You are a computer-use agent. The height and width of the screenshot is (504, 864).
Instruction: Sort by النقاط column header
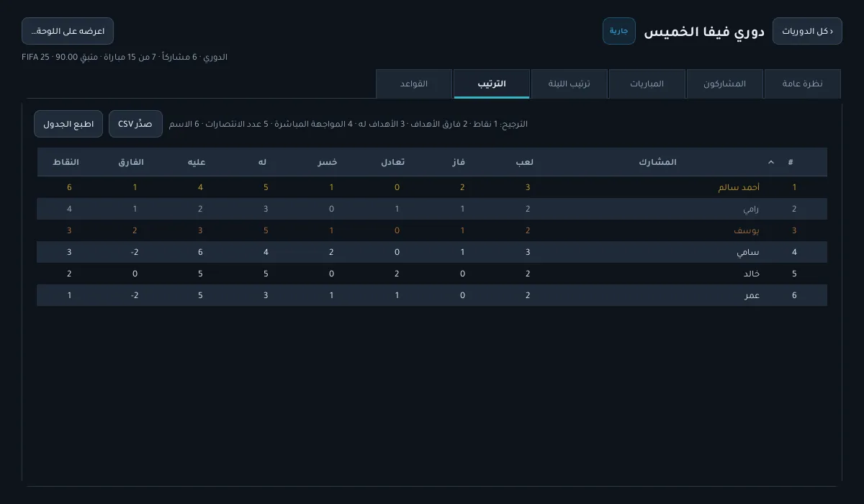point(66,162)
